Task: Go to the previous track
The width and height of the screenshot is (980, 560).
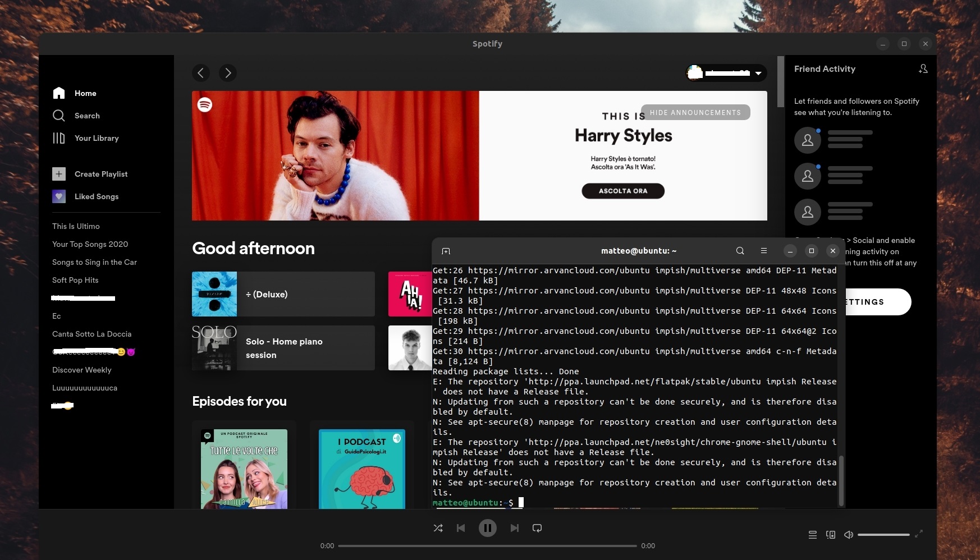Action: [461, 528]
